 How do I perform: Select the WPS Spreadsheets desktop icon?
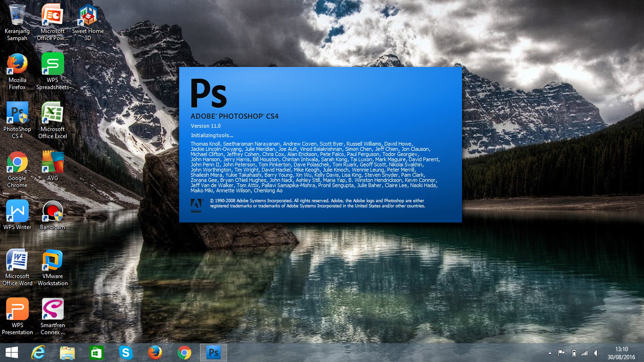(x=53, y=71)
